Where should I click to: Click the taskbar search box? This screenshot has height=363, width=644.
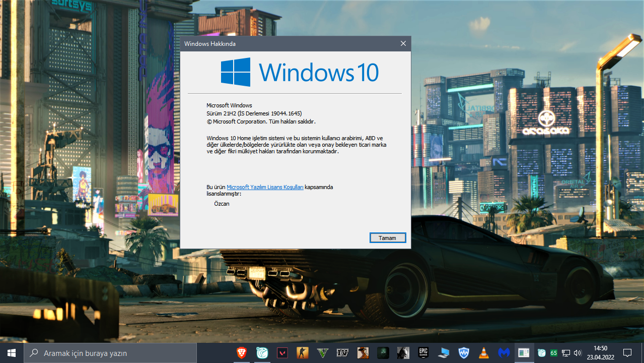click(x=110, y=353)
